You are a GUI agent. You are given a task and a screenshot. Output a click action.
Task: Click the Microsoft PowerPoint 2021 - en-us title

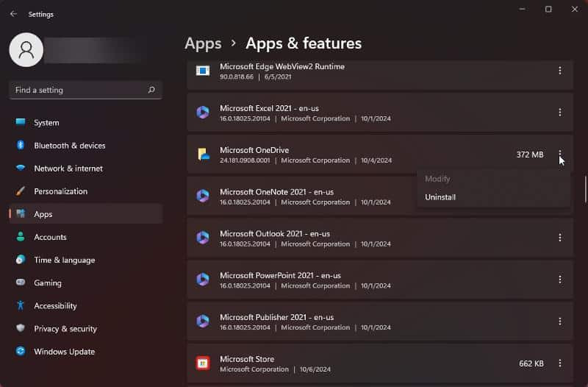281,275
